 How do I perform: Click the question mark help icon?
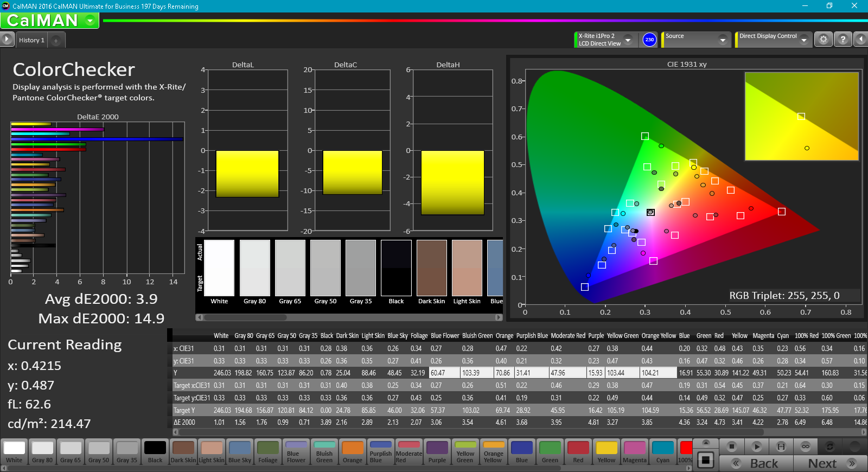843,40
